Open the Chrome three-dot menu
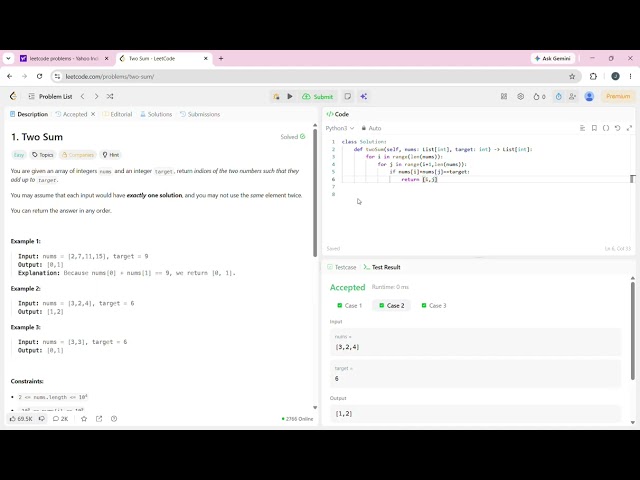Viewport: 640px width, 480px height. pos(630,76)
